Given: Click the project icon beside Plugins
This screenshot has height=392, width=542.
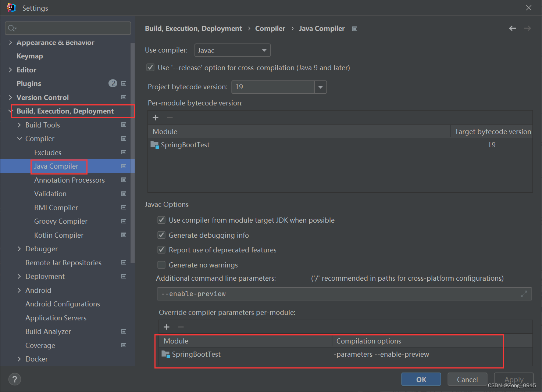Looking at the screenshot, I should pyautogui.click(x=124, y=83).
